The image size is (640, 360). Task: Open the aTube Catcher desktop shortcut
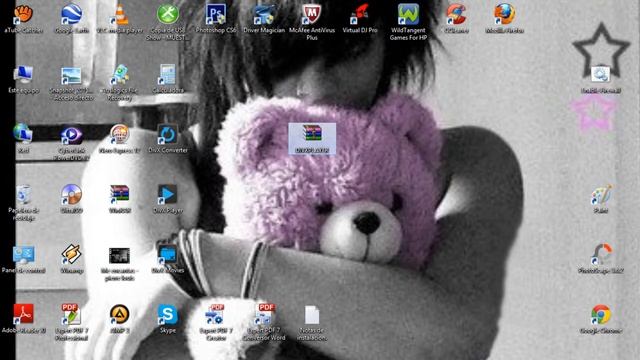pos(23,14)
